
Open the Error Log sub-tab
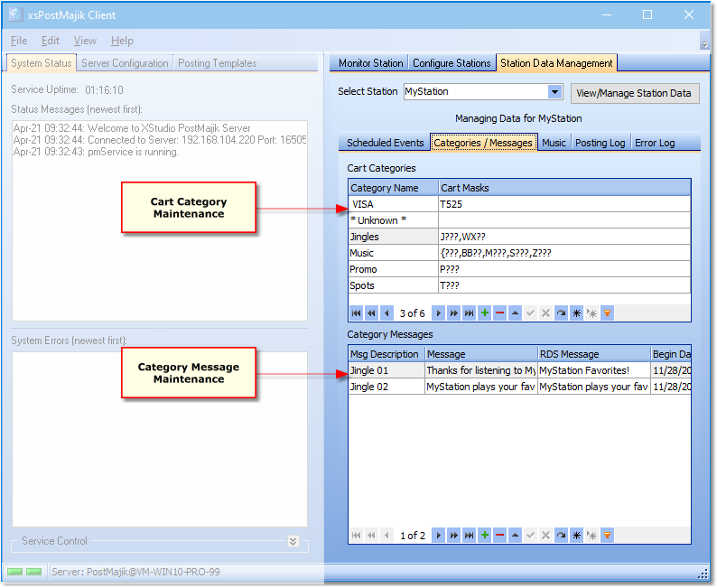[x=655, y=143]
